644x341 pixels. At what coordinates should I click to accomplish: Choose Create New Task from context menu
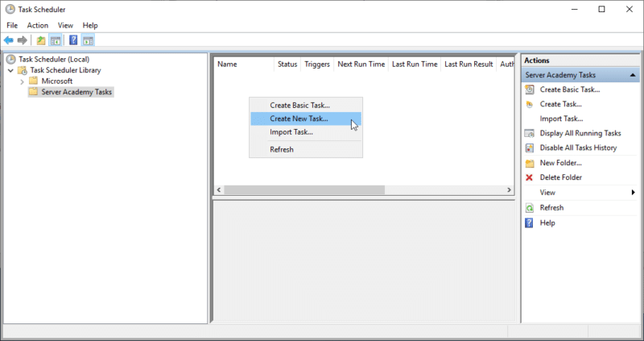pos(299,119)
